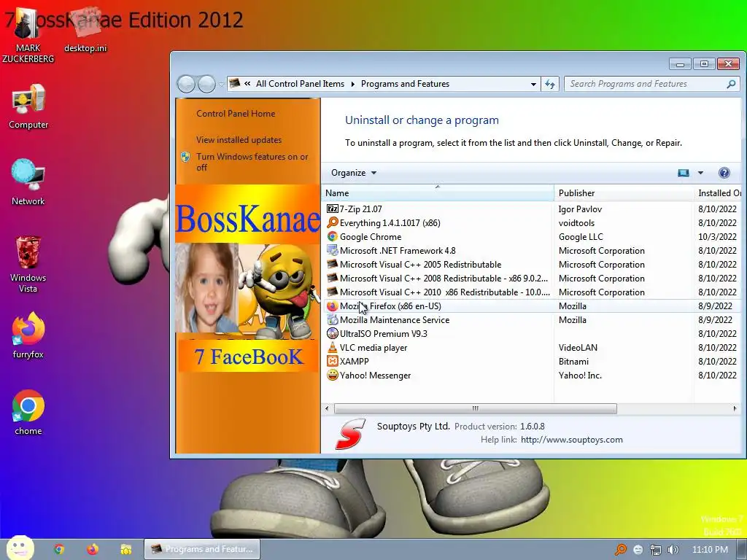Screen dimensions: 747x560
Task: Click the Yahoo Messenger tray icon
Action: (x=638, y=550)
